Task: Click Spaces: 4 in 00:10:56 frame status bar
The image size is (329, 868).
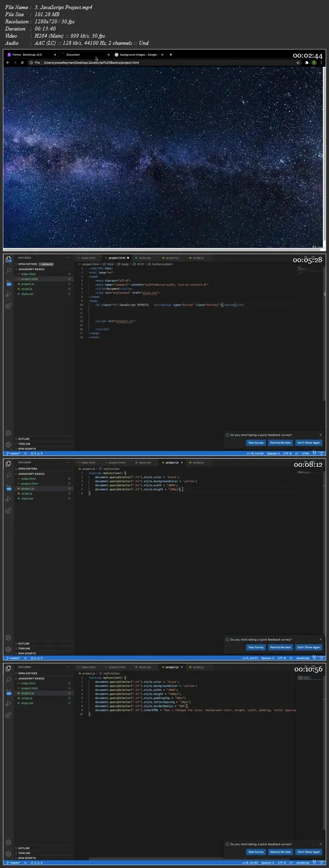Action: pyautogui.click(x=268, y=863)
